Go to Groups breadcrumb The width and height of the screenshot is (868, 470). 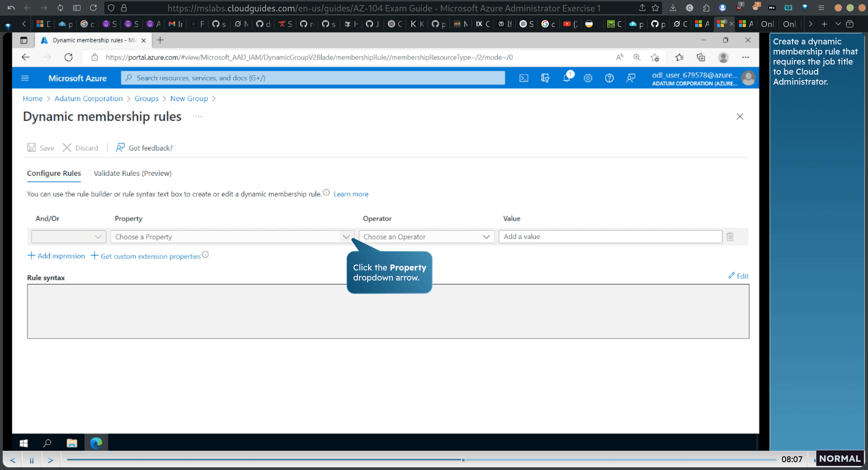pyautogui.click(x=146, y=98)
